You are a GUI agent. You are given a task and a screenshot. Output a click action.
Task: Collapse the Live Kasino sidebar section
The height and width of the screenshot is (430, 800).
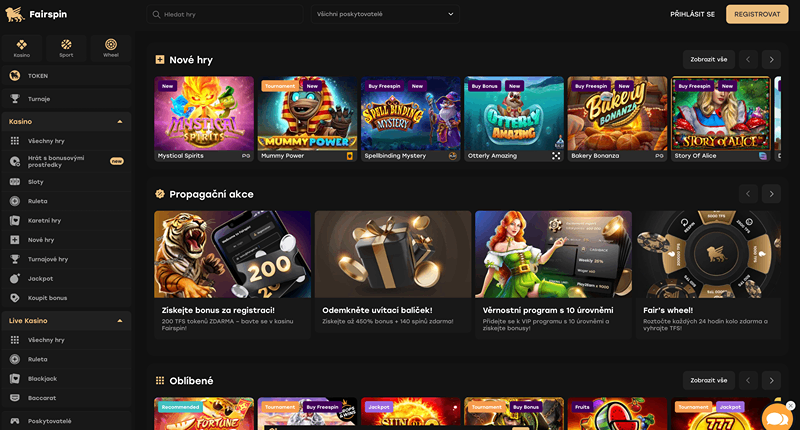tap(120, 321)
